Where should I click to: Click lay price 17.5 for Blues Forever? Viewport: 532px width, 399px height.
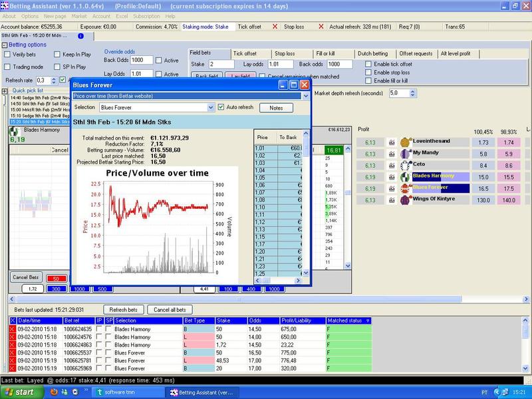coord(509,189)
